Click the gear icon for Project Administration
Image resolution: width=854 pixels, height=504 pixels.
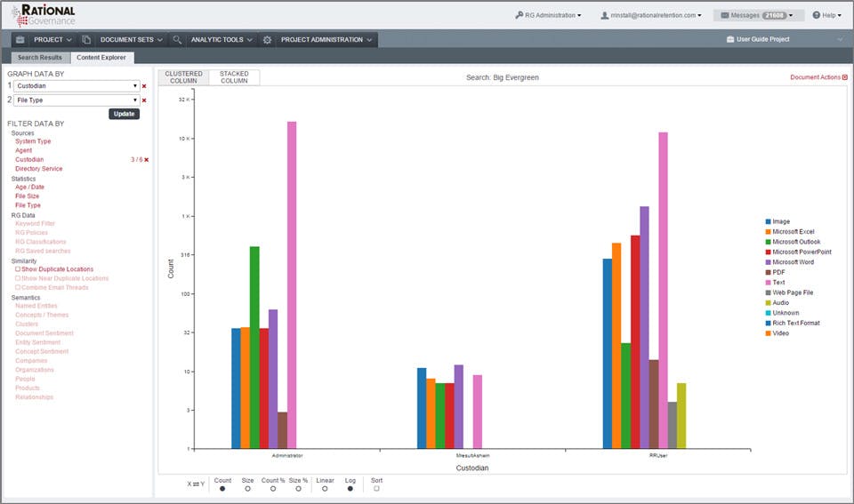(x=267, y=40)
